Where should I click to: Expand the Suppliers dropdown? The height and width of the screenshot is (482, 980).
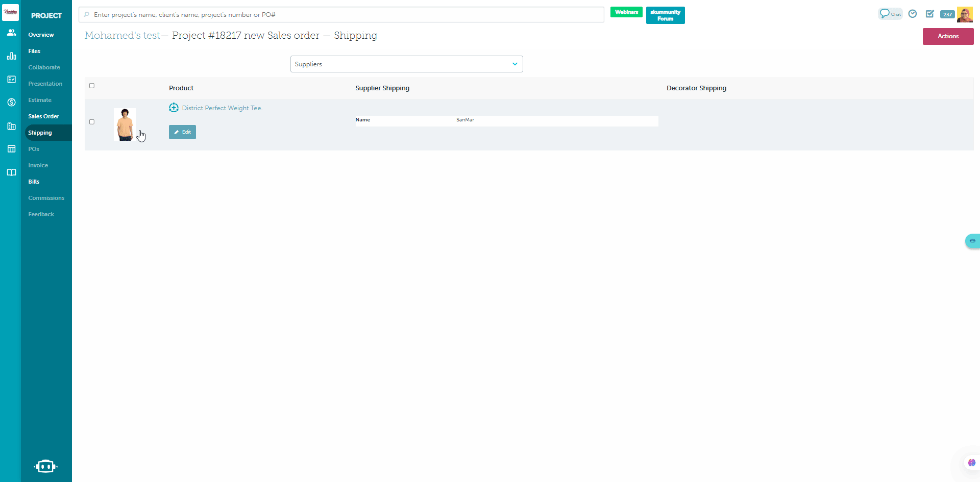click(x=406, y=64)
